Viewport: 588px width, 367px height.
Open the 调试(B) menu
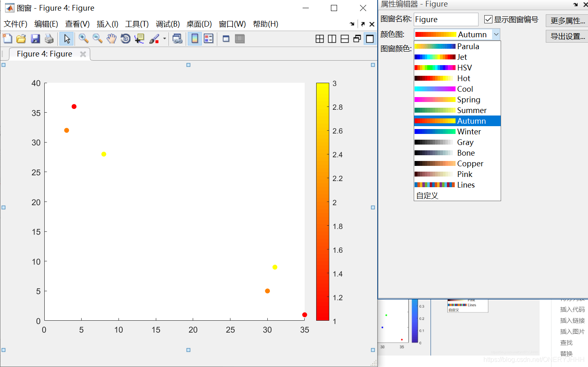pyautogui.click(x=168, y=24)
